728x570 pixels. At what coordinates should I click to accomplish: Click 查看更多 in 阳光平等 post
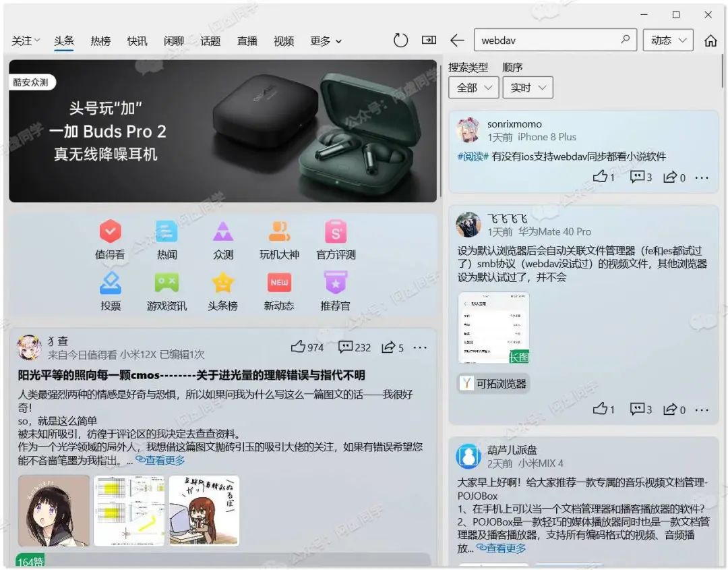tap(160, 460)
